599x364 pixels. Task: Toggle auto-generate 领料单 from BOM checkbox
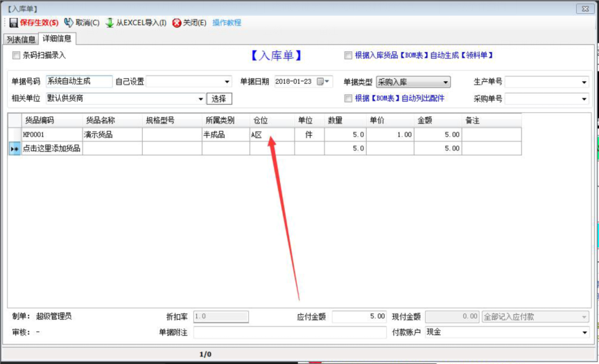click(x=349, y=55)
